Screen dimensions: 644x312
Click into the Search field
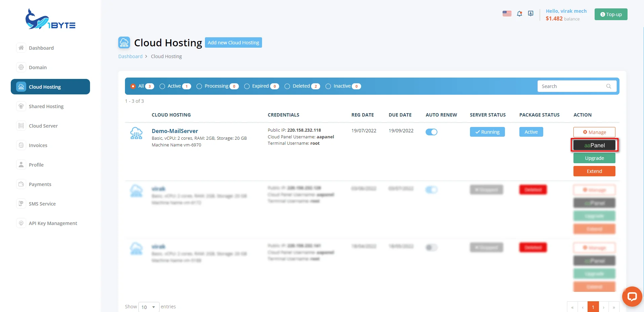click(x=577, y=86)
